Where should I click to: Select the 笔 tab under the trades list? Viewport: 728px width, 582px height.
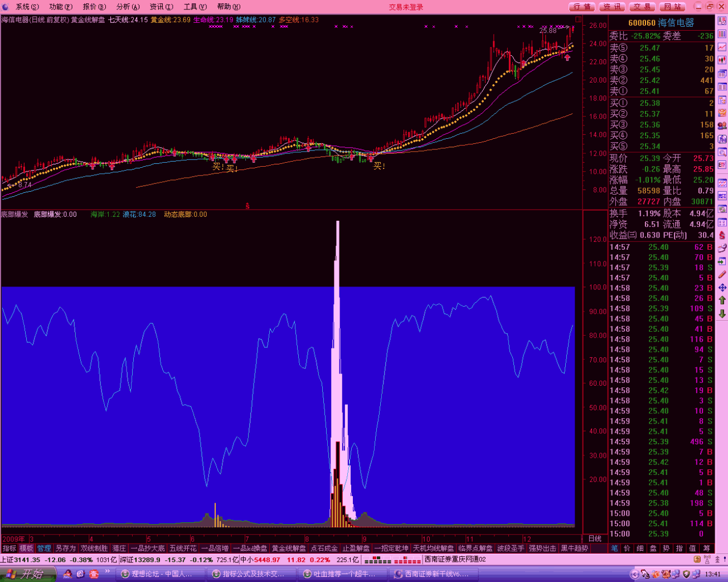point(614,549)
